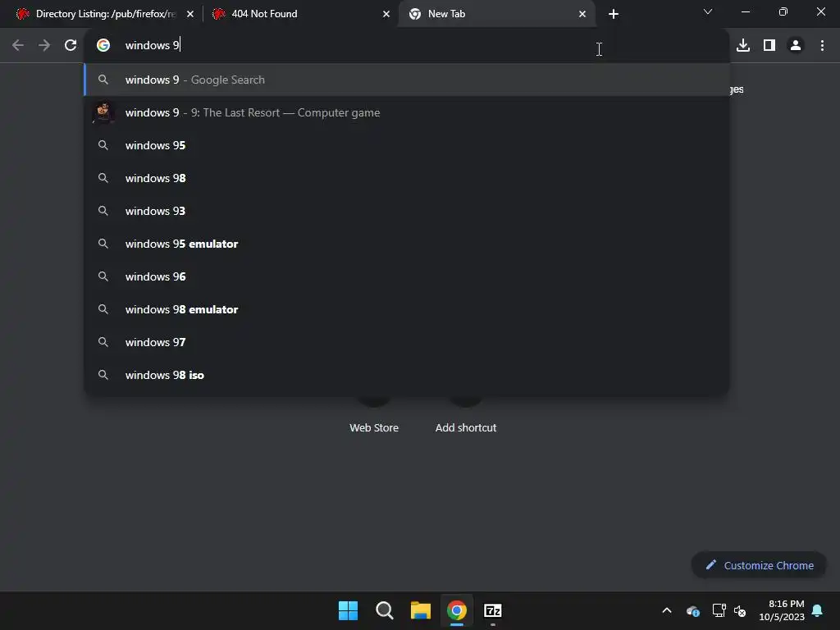This screenshot has height=630, width=840.
Task: Select 'windows 93' suggestion
Action: click(407, 211)
